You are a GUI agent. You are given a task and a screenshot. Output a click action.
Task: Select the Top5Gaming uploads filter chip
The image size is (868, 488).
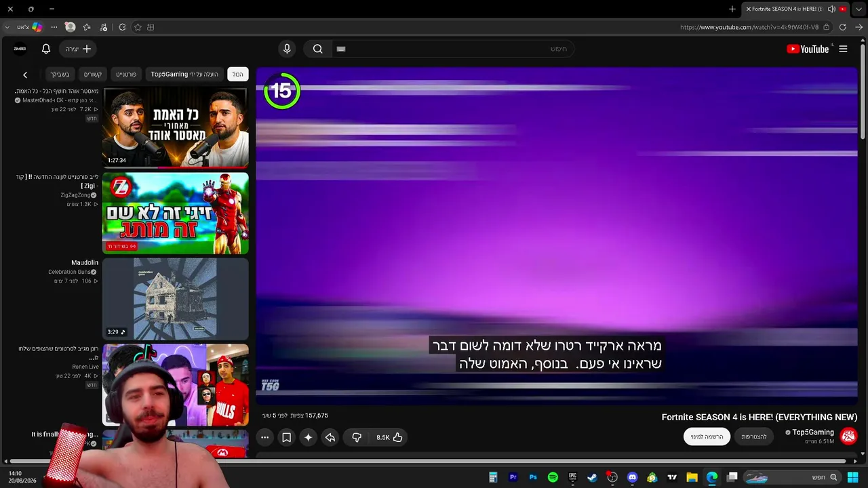coord(184,74)
